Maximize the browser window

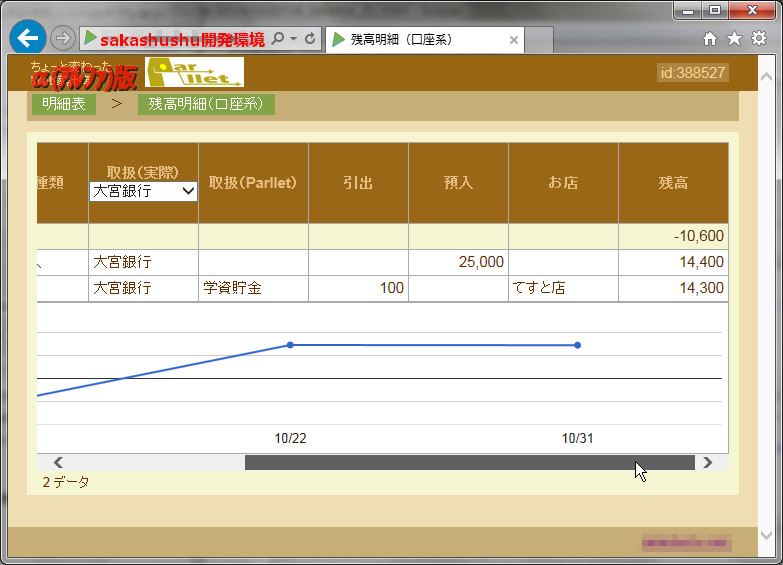click(x=715, y=11)
